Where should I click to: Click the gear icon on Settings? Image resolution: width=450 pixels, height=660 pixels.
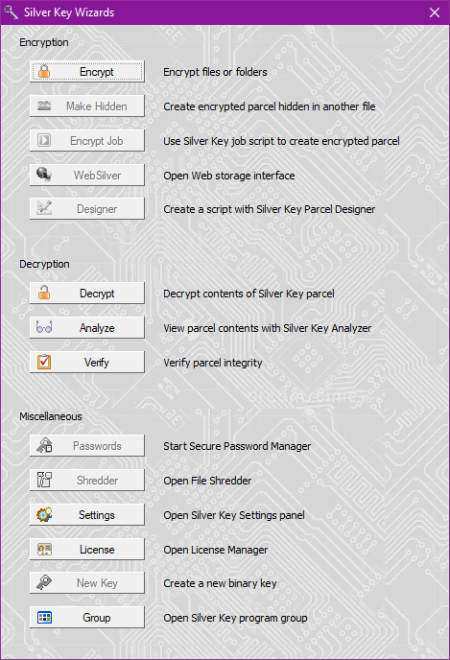coord(44,514)
